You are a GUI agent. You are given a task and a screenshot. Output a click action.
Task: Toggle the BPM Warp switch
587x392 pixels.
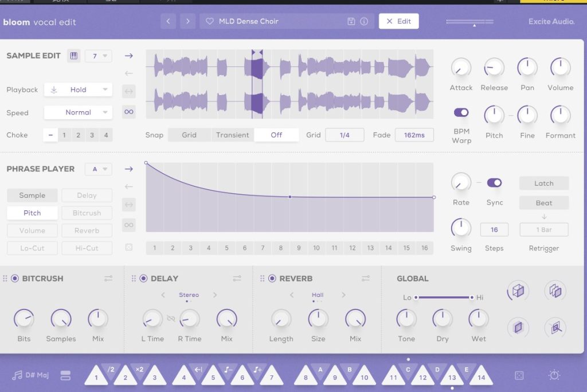coord(461,112)
